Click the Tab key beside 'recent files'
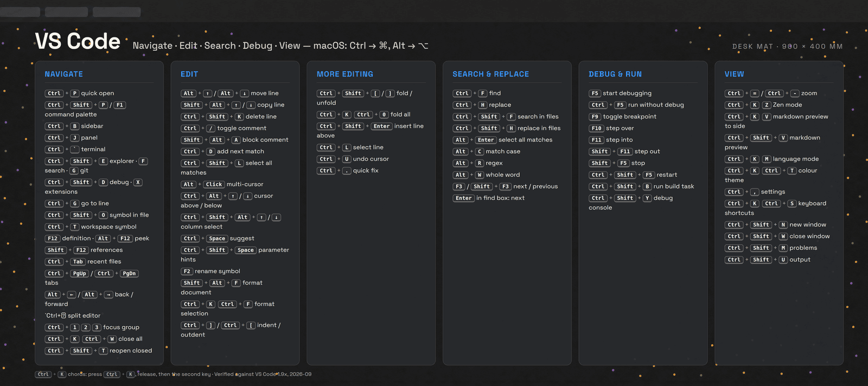The height and width of the screenshot is (386, 868). (x=78, y=262)
